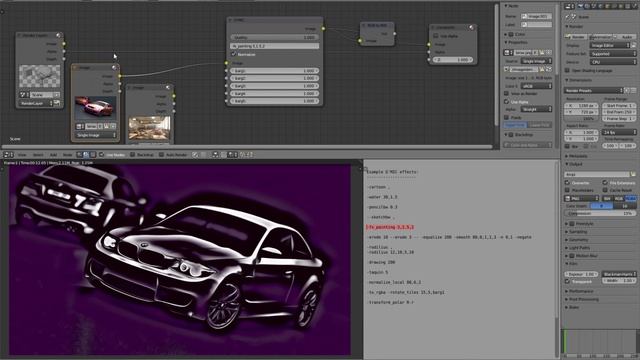The height and width of the screenshot is (360, 640).
Task: Open Device CPU dropdown
Action: (613, 62)
